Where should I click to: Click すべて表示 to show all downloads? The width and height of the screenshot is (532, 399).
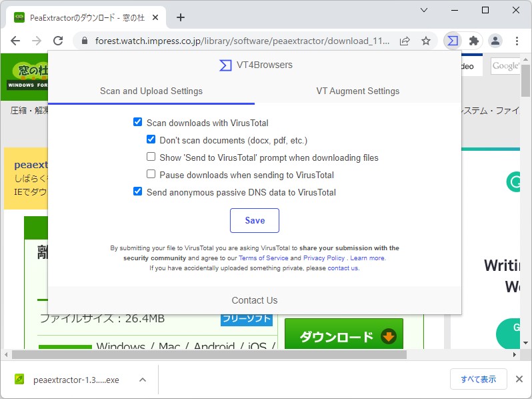[479, 379]
